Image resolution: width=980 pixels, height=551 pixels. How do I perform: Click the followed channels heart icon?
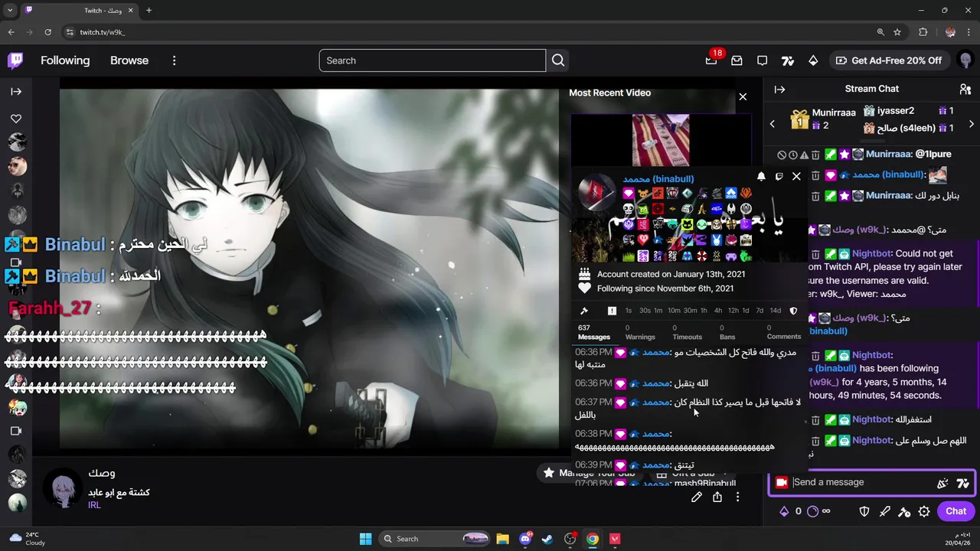[16, 119]
